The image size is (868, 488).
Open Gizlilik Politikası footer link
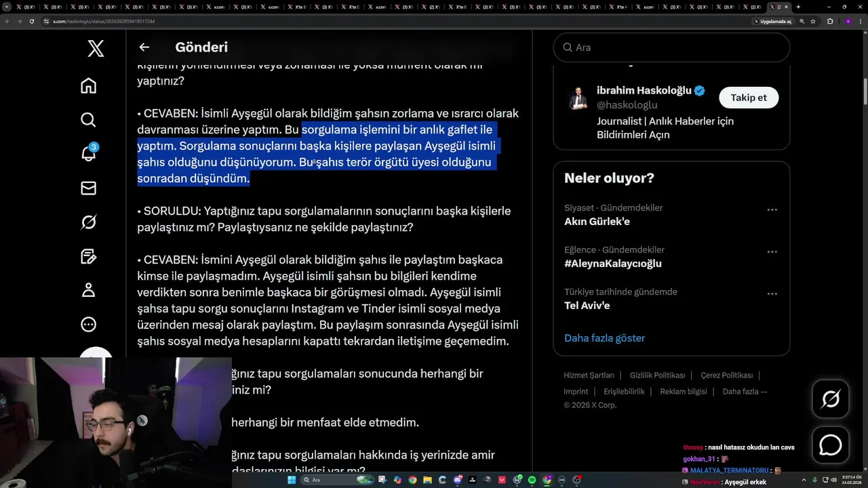pos(657,375)
